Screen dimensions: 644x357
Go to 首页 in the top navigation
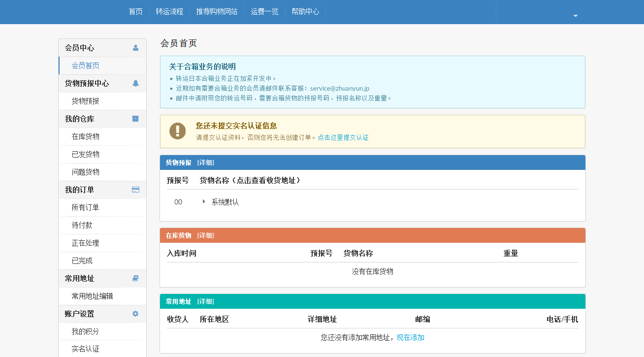point(135,11)
